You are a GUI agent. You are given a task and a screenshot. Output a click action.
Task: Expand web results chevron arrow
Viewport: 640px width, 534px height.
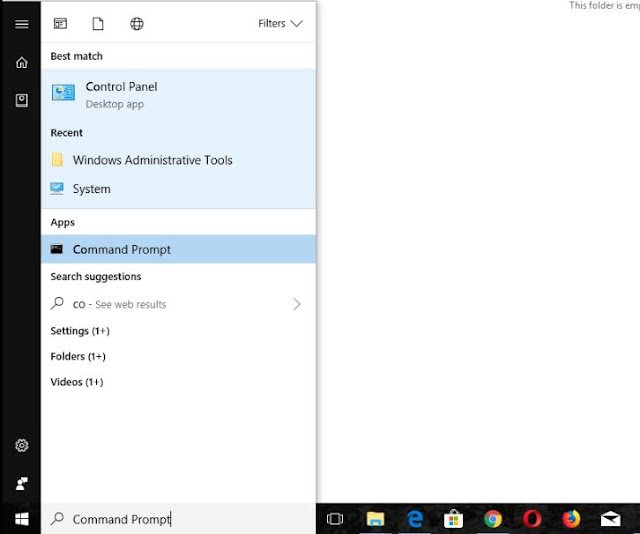(x=297, y=304)
